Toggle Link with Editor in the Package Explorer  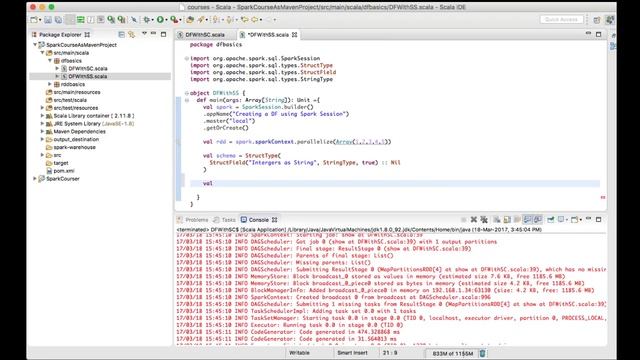(131, 35)
